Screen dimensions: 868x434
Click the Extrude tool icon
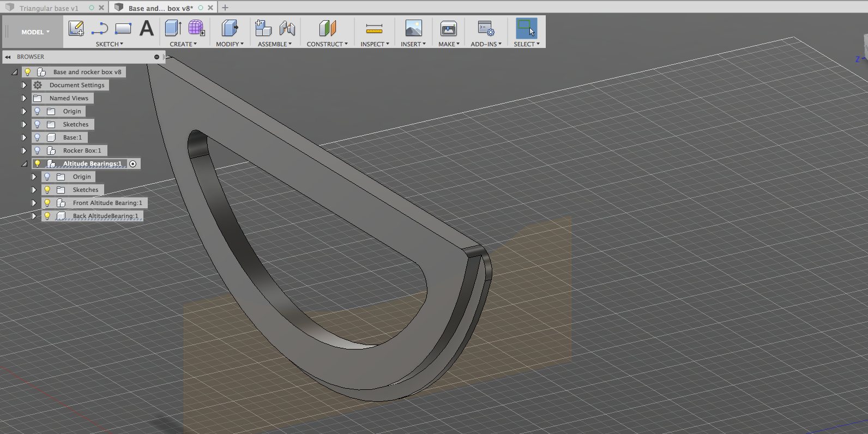pyautogui.click(x=173, y=28)
